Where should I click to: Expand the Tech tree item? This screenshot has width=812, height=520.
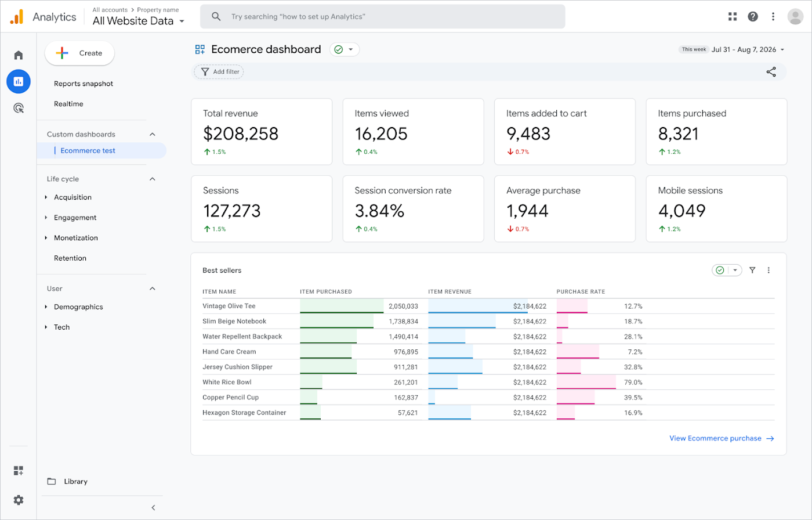46,327
